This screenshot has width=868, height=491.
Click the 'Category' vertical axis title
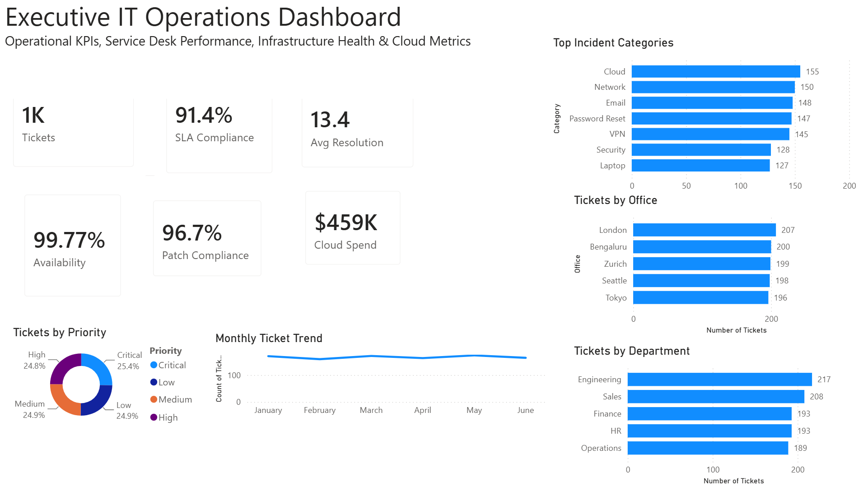coord(557,119)
